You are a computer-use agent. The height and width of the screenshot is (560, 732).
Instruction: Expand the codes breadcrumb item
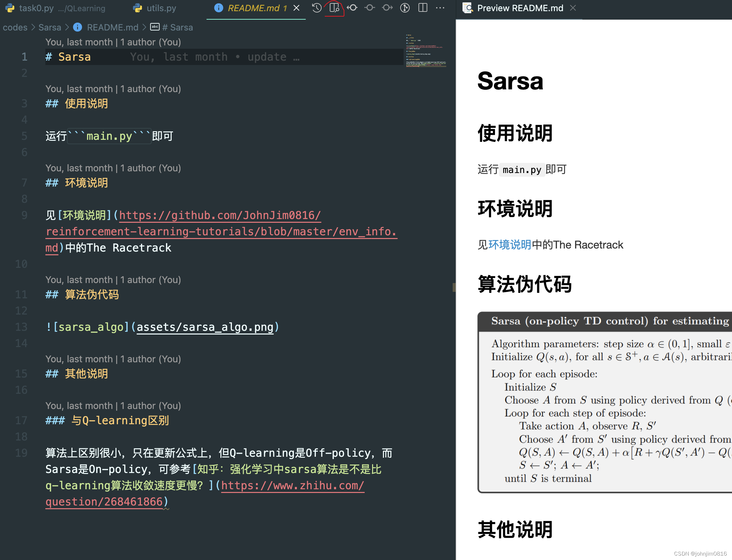click(15, 27)
